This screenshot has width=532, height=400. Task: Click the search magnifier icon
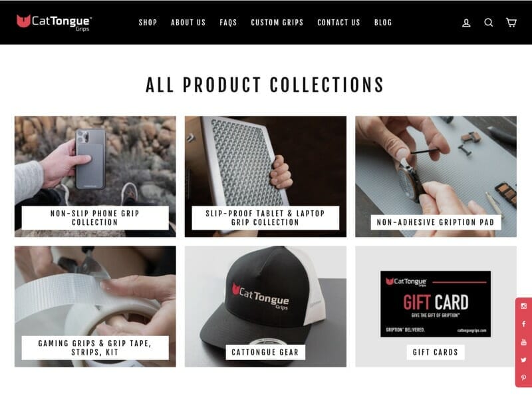click(x=488, y=23)
